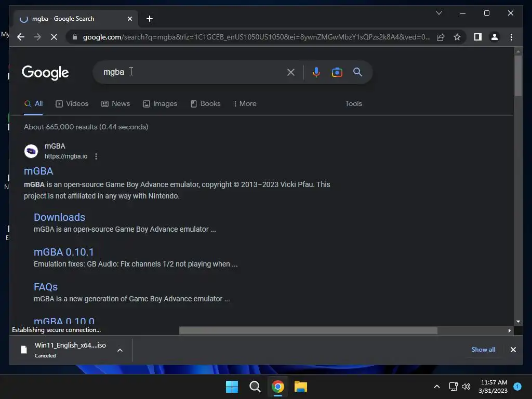Close the downloads bar
Screen dimensions: 532x399
(513, 350)
